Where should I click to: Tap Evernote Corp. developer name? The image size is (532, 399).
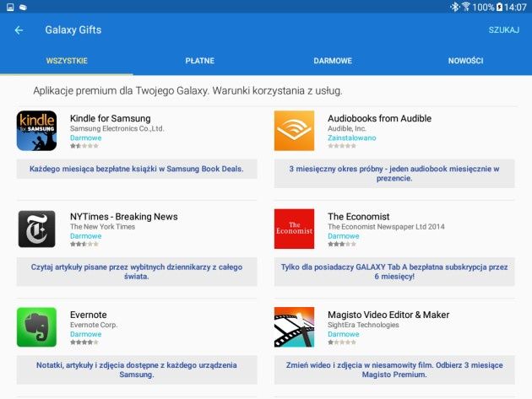(94, 325)
